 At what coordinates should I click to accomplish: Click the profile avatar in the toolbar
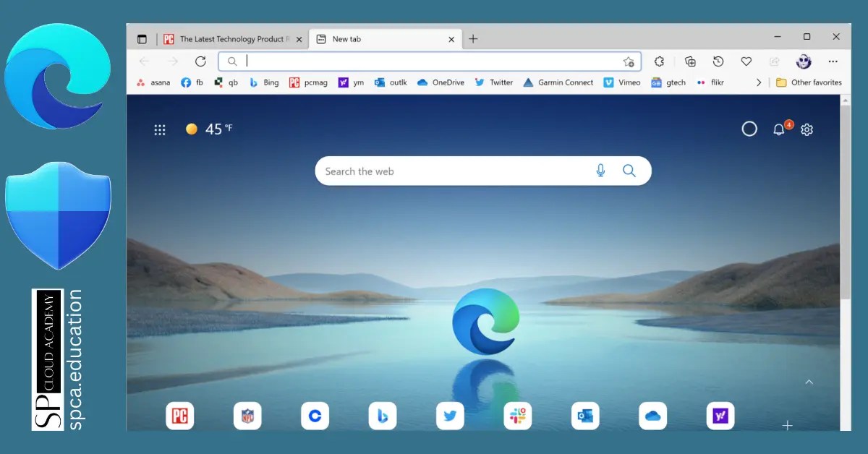point(803,61)
